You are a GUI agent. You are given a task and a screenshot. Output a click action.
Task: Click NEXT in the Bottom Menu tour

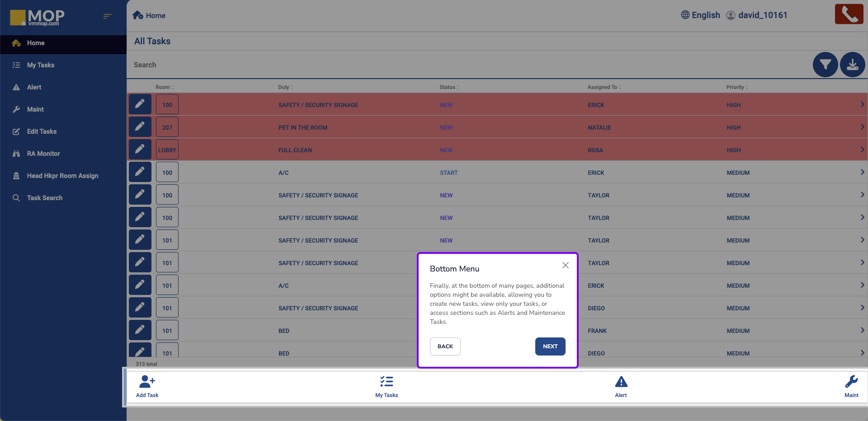tap(550, 346)
